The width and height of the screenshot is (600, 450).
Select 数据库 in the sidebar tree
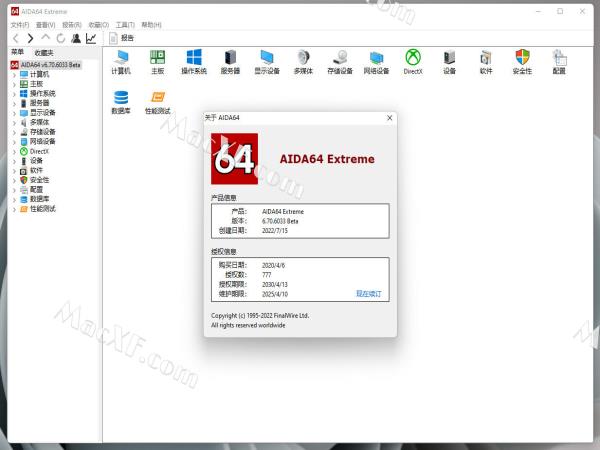pyautogui.click(x=39, y=199)
